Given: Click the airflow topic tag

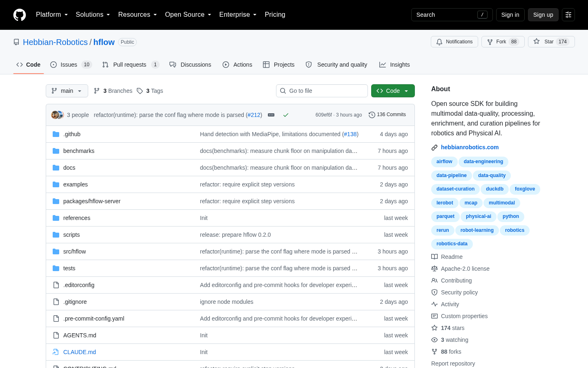Looking at the screenshot, I should point(444,162).
